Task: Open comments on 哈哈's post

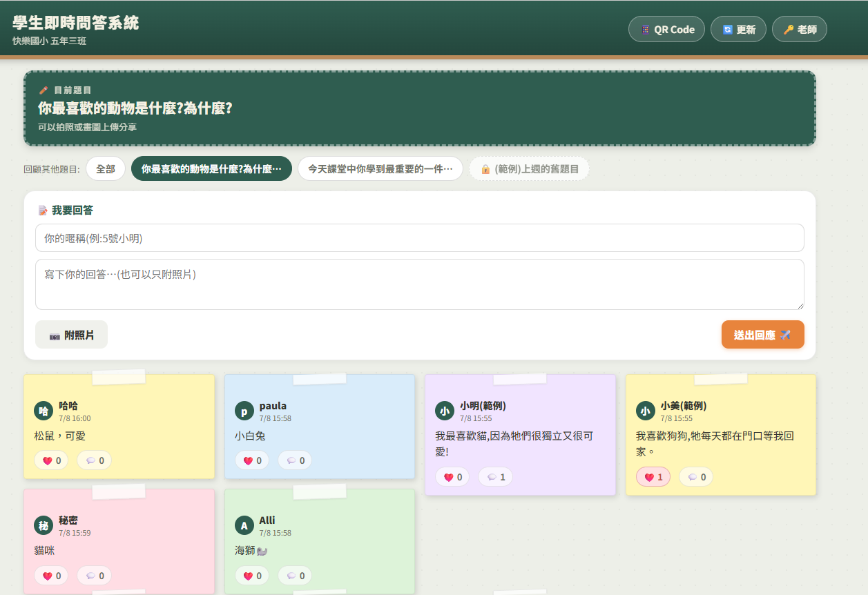Action: (95, 460)
